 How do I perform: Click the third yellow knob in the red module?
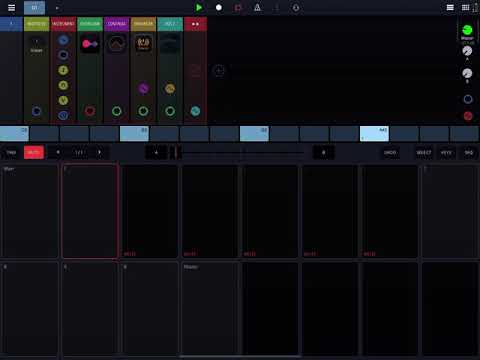(63, 100)
